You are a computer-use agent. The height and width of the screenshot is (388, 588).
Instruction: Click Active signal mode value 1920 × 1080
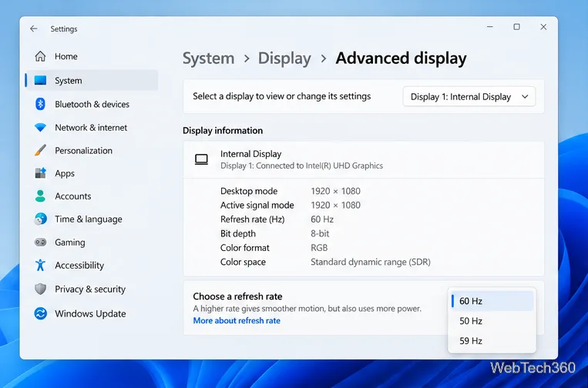click(336, 206)
